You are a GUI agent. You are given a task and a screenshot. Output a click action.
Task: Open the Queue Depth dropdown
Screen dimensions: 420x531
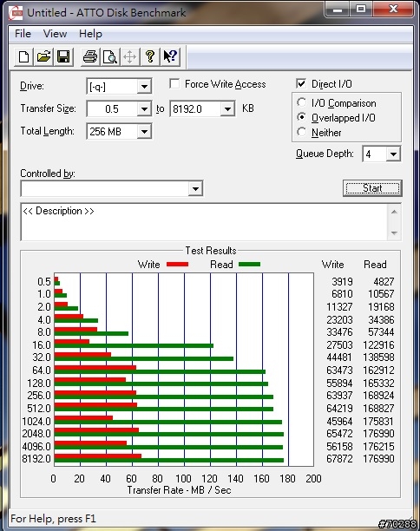click(x=393, y=154)
